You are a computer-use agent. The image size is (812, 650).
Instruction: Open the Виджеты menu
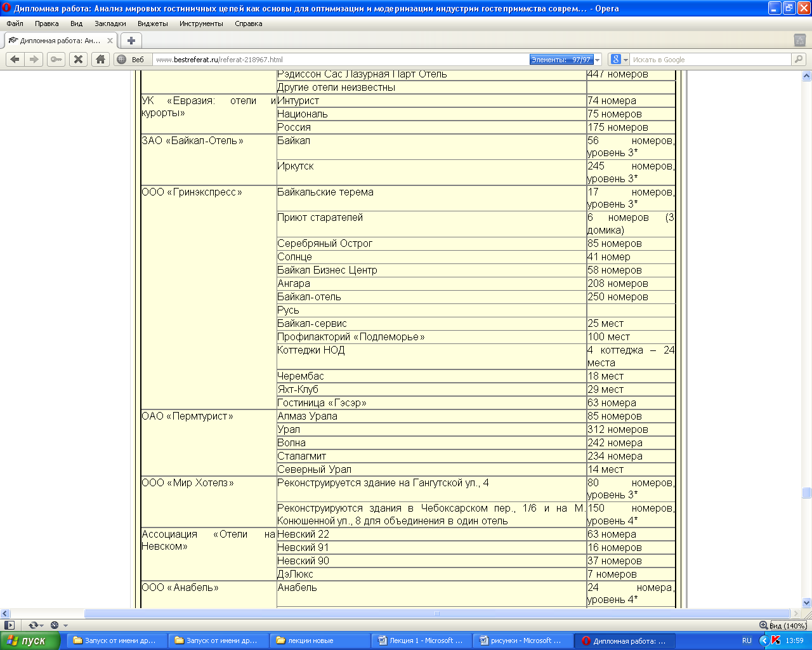[153, 23]
